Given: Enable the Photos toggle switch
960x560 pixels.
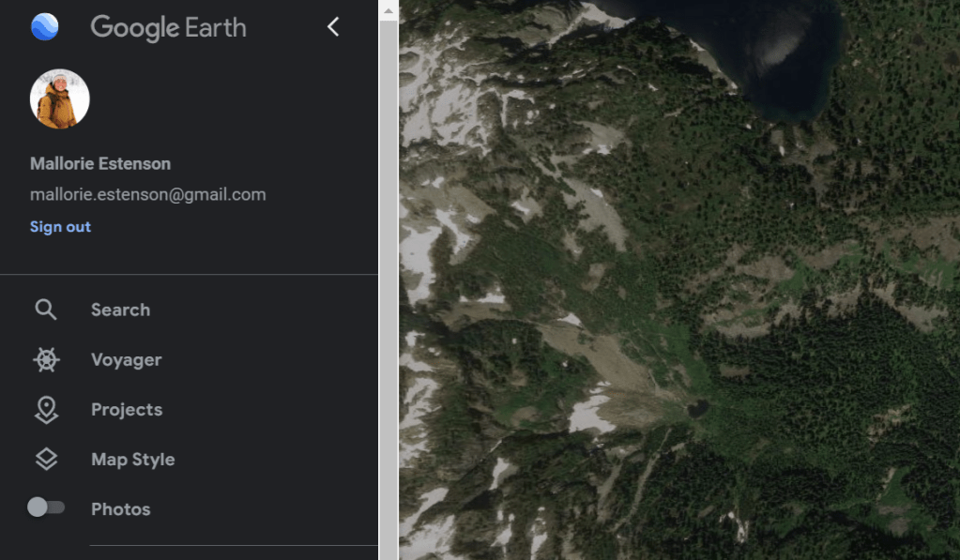Looking at the screenshot, I should point(46,508).
